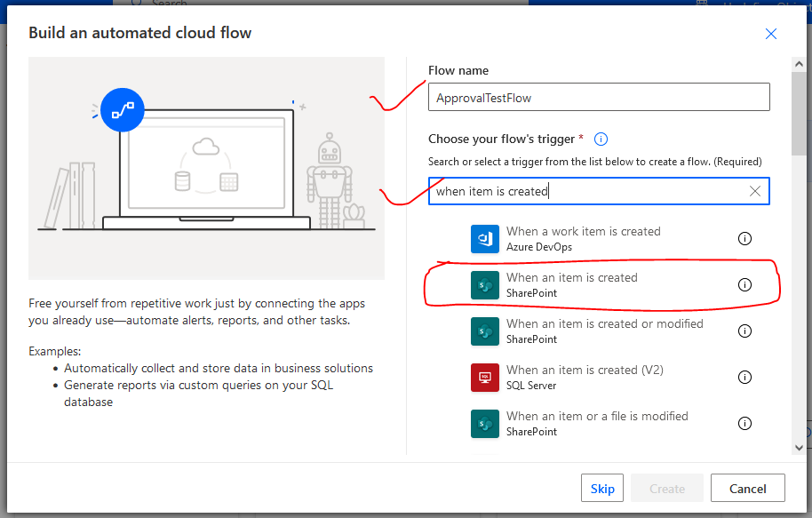Click the SQL Server trigger icon
Screen dimensions: 812x518
(x=485, y=378)
